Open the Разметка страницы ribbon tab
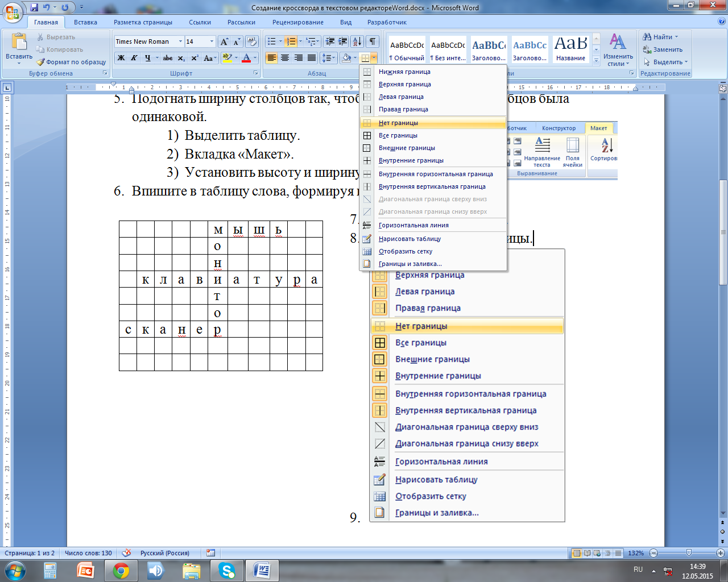 pos(143,22)
